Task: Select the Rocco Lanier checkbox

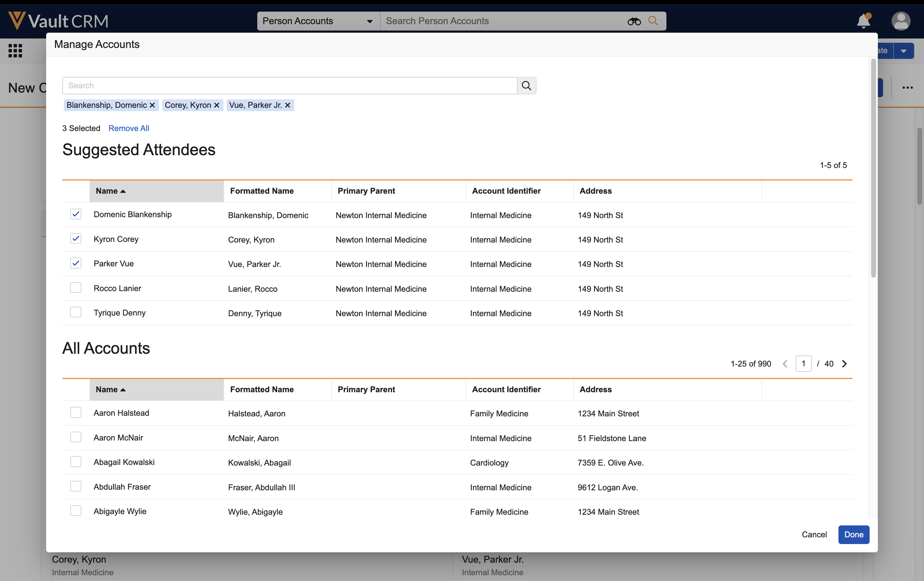Action: click(x=75, y=288)
